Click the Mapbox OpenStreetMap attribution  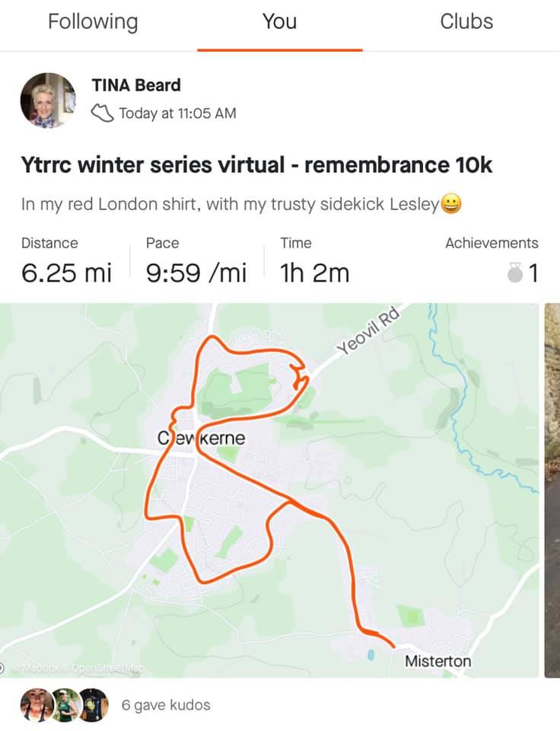(x=75, y=669)
